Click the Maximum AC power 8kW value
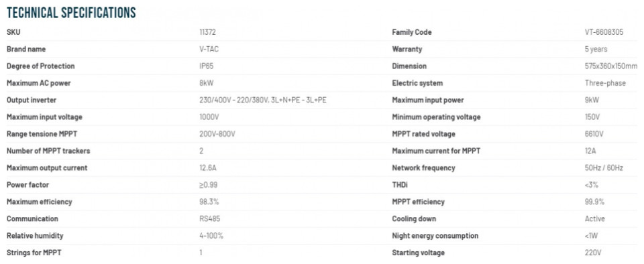This screenshot has height=264, width=644. (x=206, y=83)
